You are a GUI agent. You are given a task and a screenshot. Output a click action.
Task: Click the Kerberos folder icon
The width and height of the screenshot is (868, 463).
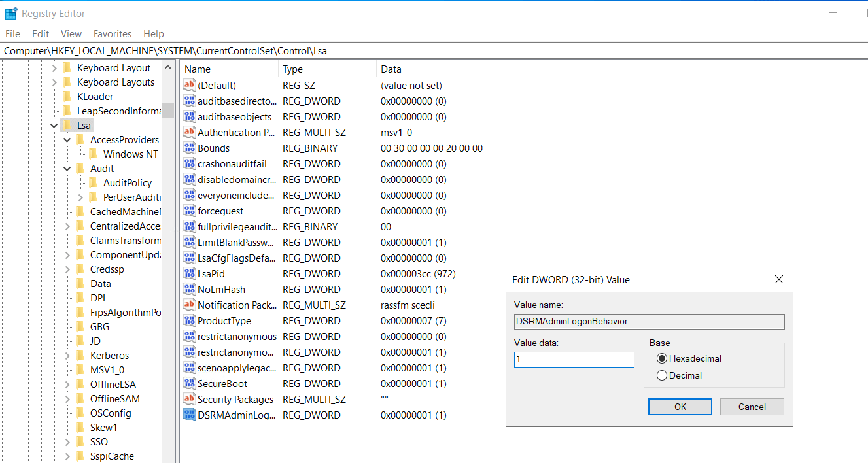tap(80, 355)
